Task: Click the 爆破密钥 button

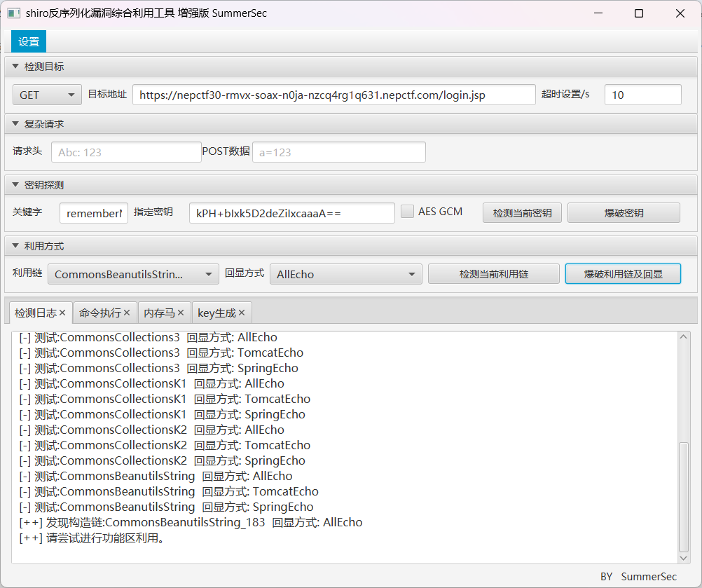Action: click(623, 213)
